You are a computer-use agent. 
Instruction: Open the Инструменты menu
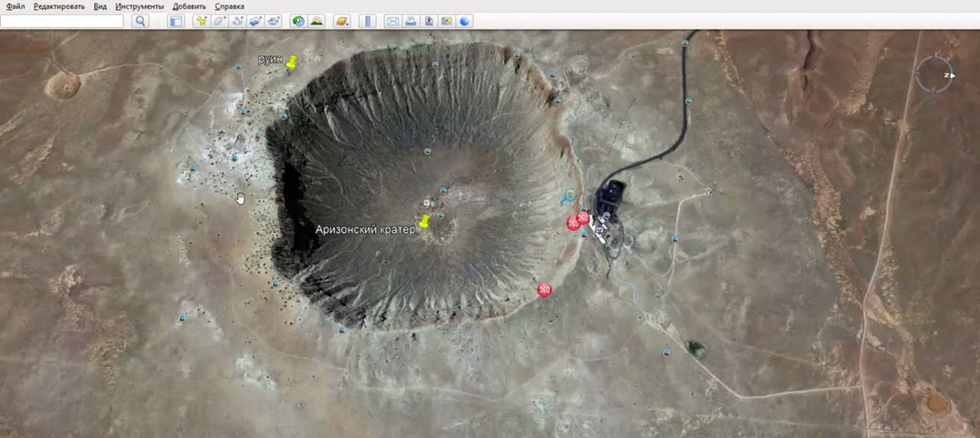[x=140, y=6]
